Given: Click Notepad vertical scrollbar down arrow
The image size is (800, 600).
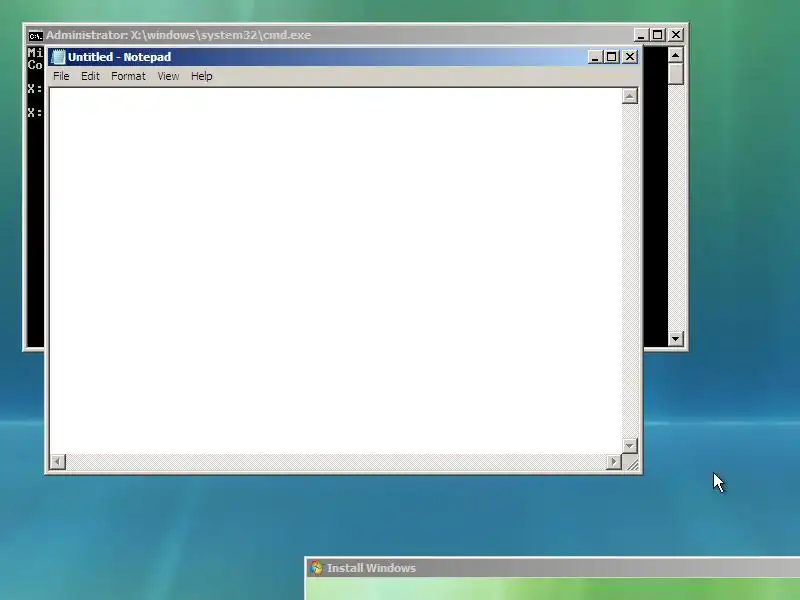Looking at the screenshot, I should [x=630, y=445].
